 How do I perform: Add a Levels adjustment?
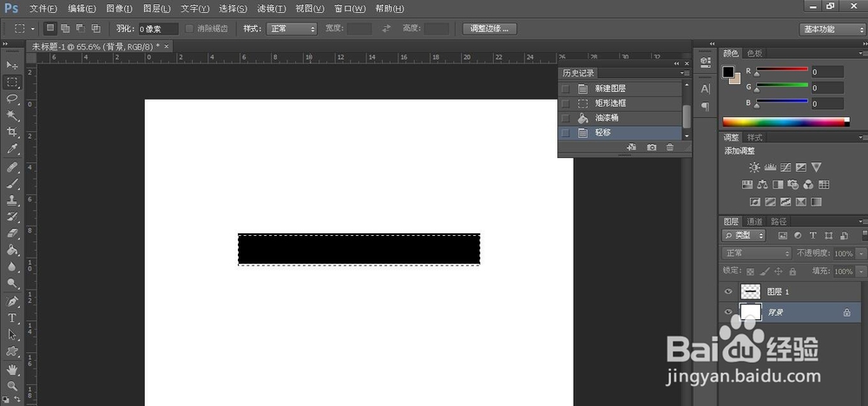point(769,167)
